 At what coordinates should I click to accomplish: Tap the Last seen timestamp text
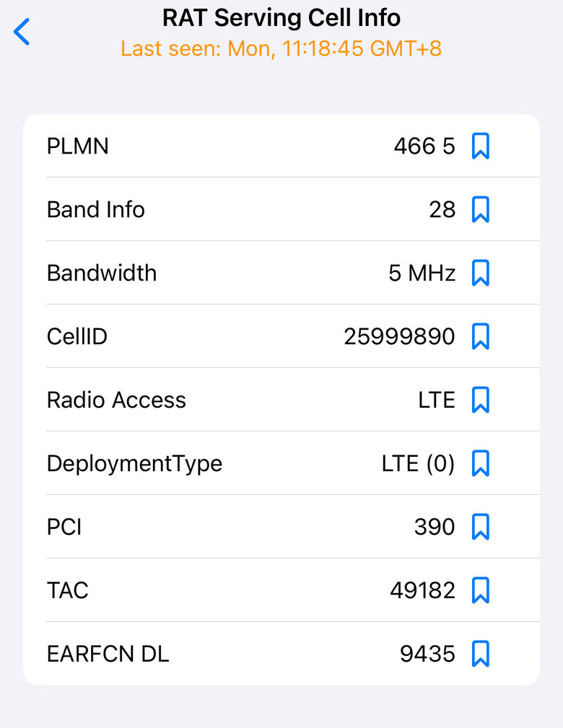(281, 48)
